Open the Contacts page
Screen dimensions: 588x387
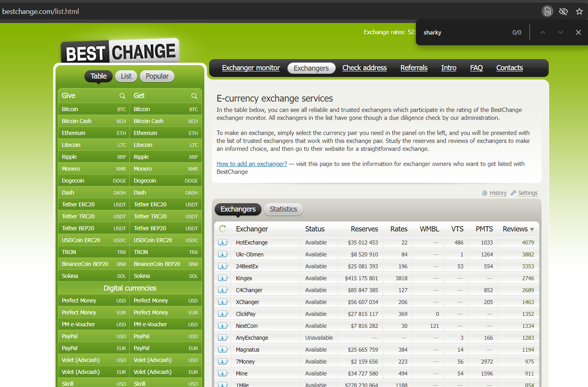tap(509, 68)
